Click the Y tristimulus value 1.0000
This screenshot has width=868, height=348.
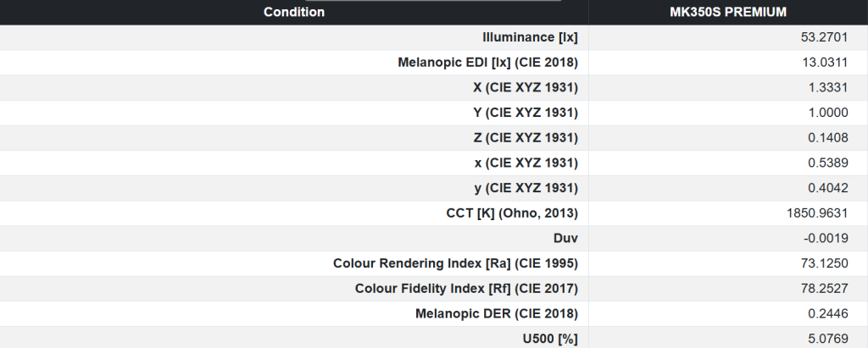(837, 113)
